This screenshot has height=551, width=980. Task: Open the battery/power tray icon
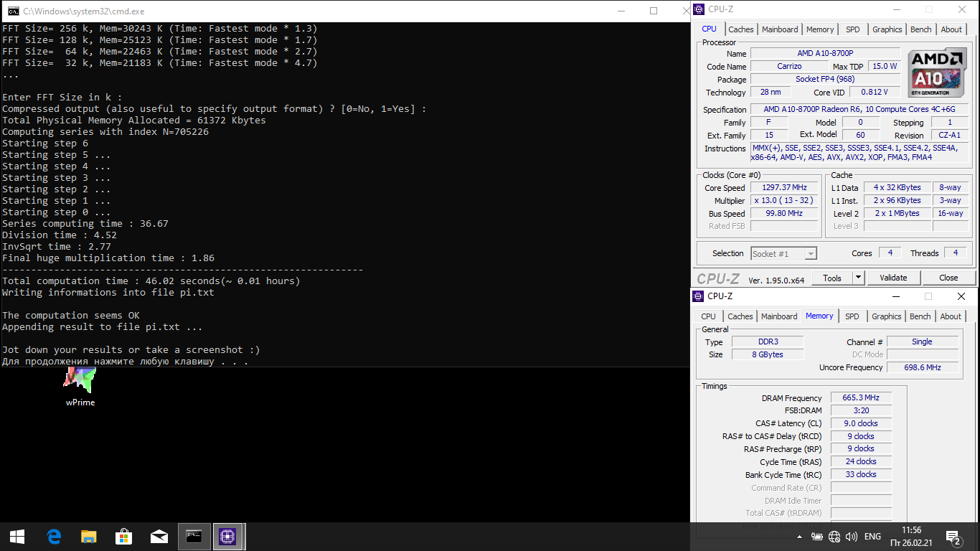click(x=816, y=537)
